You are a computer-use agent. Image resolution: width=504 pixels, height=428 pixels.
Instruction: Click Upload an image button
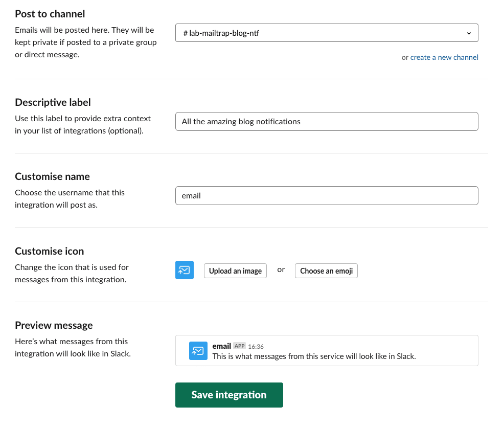(x=235, y=271)
